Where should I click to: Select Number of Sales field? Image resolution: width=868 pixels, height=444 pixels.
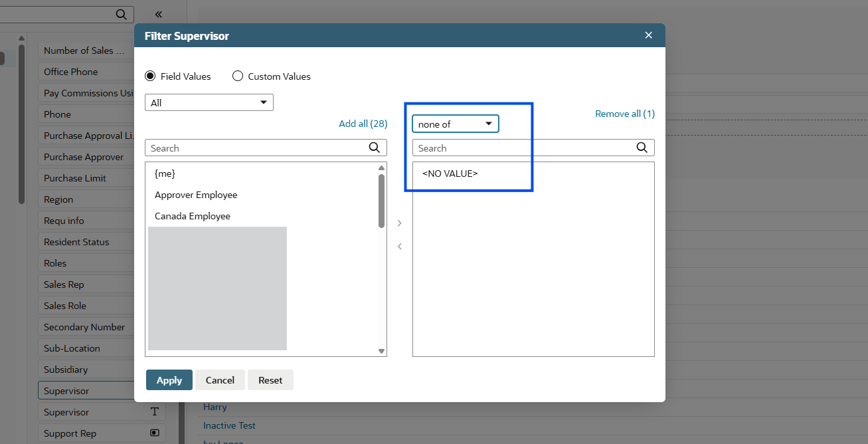tap(86, 51)
